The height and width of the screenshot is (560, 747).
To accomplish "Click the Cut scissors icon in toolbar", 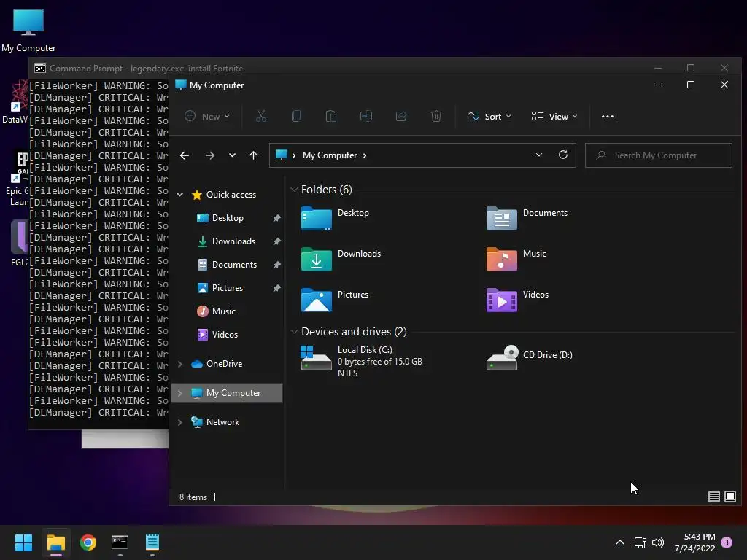I will pyautogui.click(x=260, y=116).
